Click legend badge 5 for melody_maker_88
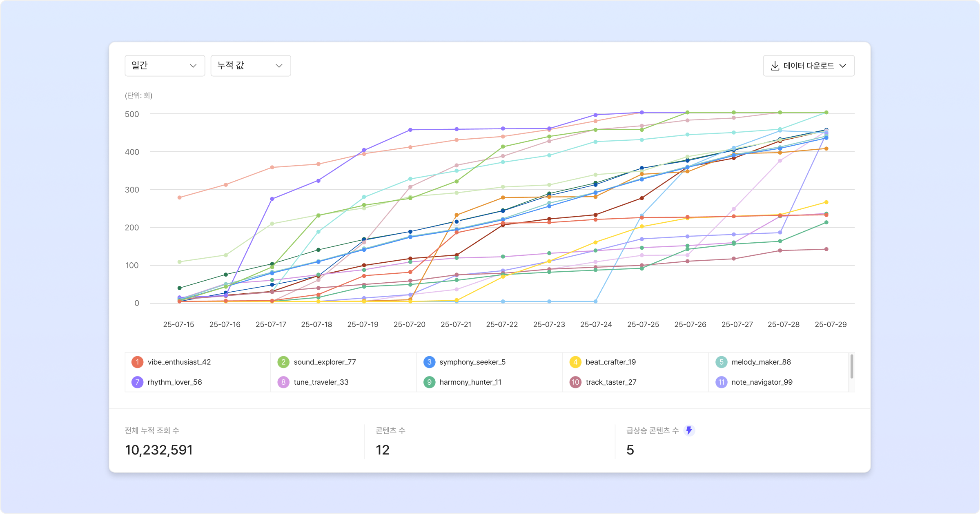 pos(721,362)
